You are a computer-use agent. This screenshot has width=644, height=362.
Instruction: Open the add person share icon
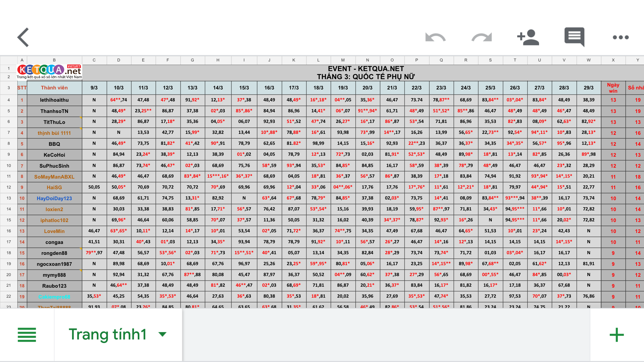click(x=528, y=37)
